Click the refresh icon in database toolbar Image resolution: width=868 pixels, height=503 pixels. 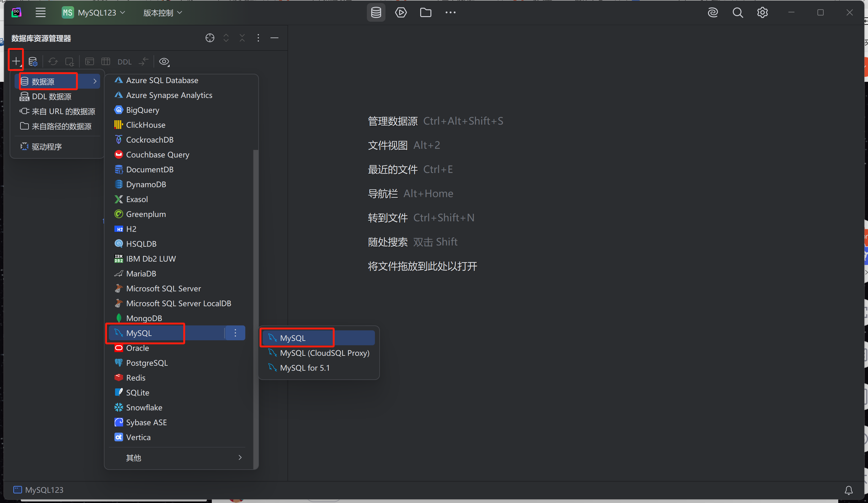point(53,62)
